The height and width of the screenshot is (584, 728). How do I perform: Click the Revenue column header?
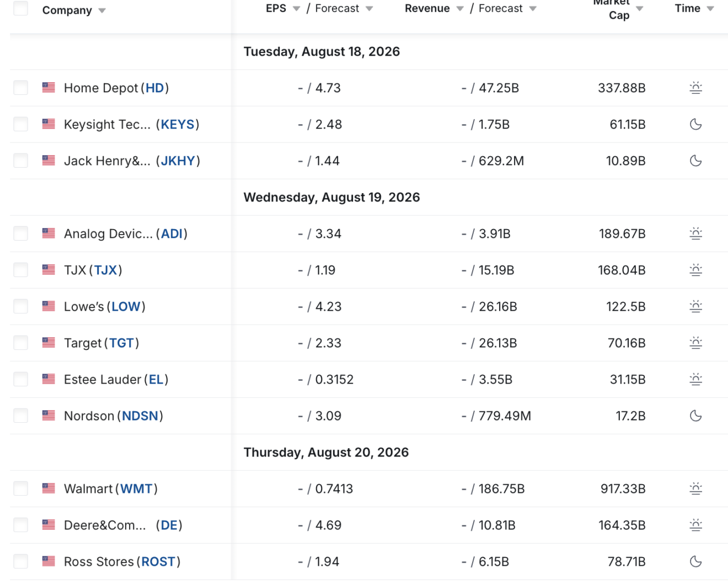pyautogui.click(x=427, y=8)
